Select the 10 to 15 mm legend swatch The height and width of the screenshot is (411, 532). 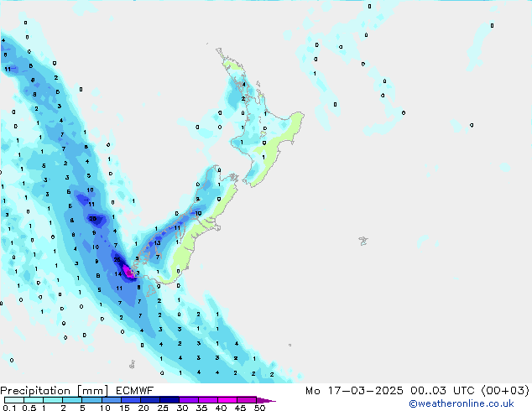click(111, 400)
